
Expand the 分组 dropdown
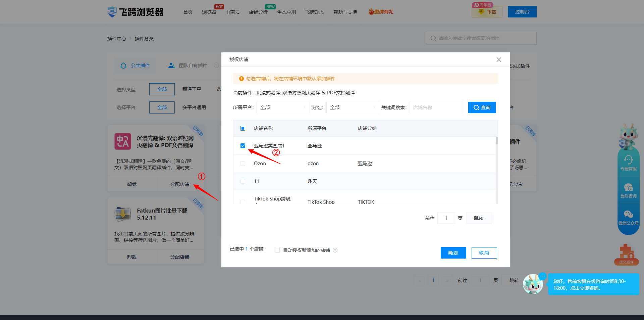pyautogui.click(x=353, y=107)
